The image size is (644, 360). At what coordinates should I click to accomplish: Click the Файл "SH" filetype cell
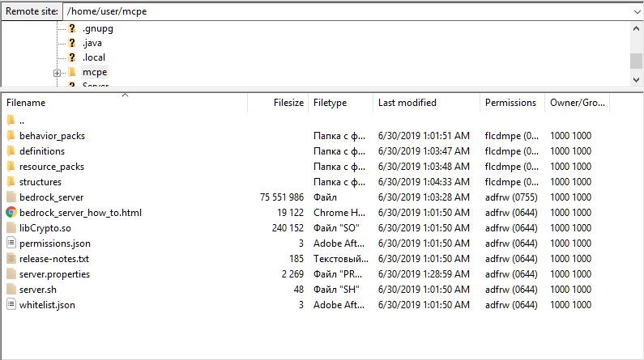pyautogui.click(x=336, y=290)
